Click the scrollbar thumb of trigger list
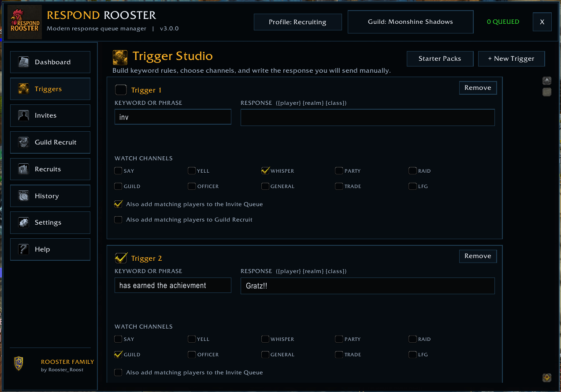This screenshot has width=561, height=392. click(547, 92)
